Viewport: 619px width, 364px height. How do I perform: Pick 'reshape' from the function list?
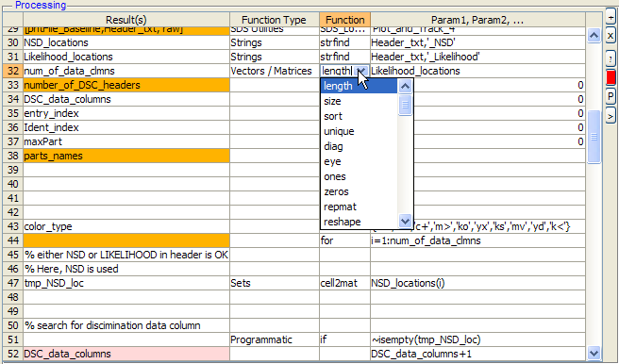(x=359, y=222)
